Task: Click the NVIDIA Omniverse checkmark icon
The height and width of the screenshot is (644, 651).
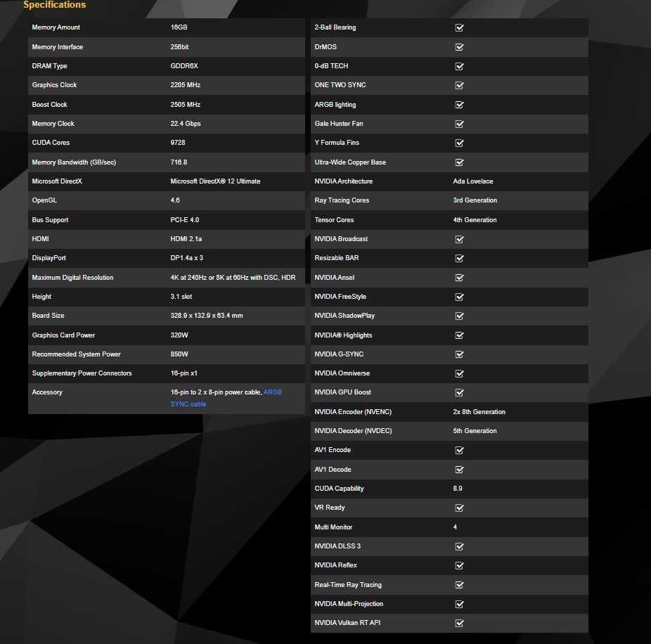Action: [x=459, y=374]
